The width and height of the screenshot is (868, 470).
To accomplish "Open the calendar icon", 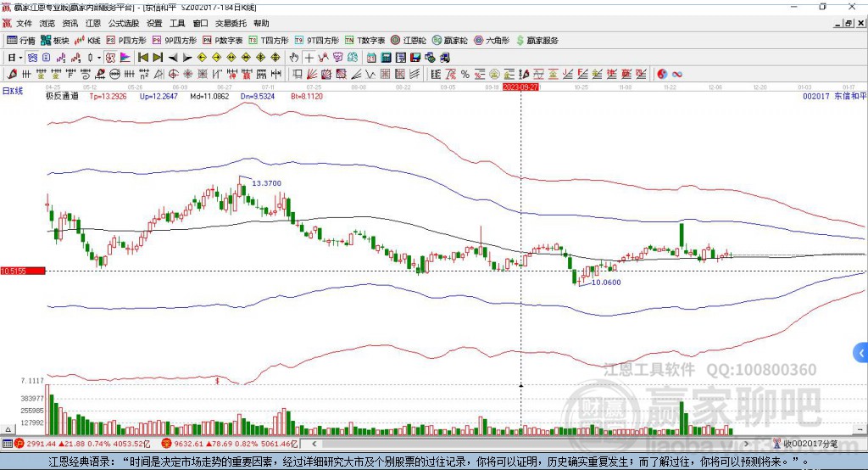I will click(x=371, y=58).
